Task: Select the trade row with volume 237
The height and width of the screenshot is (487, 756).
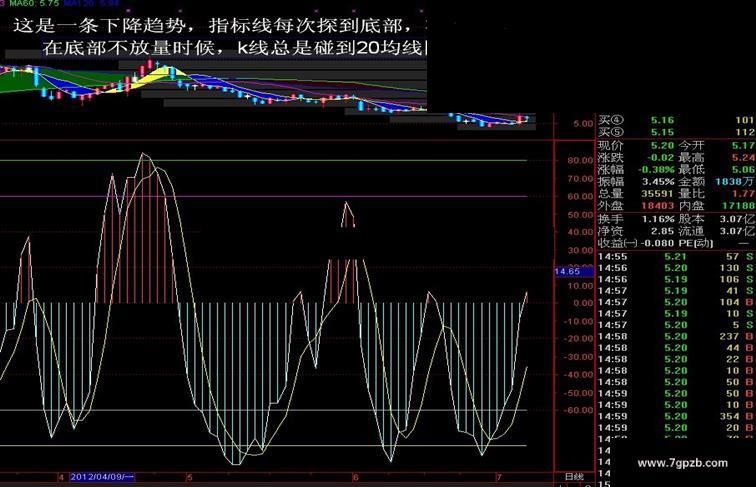Action: click(676, 337)
